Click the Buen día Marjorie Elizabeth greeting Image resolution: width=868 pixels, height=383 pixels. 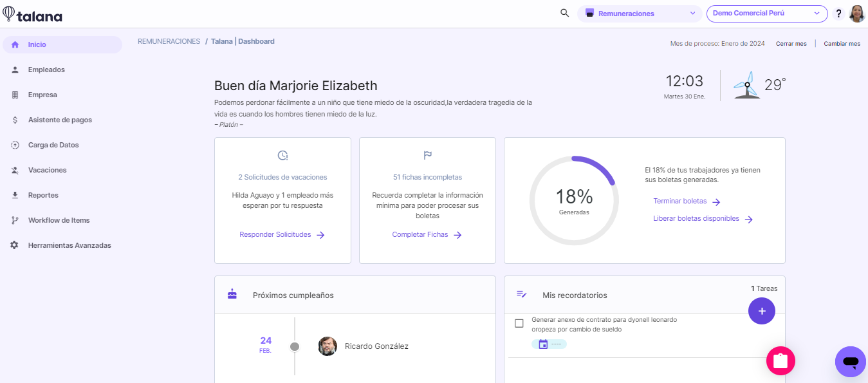[296, 86]
